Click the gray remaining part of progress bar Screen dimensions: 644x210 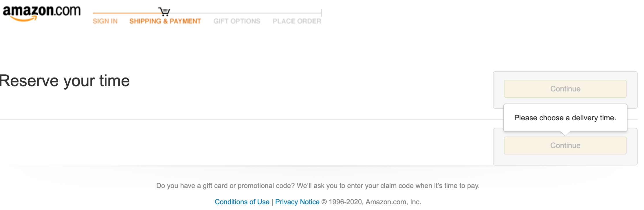pyautogui.click(x=245, y=13)
